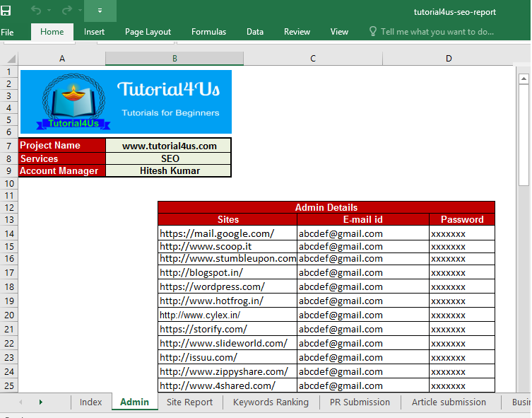Click the vertical scrollbar up arrow
Screen dimensions: 532x418
click(x=524, y=79)
